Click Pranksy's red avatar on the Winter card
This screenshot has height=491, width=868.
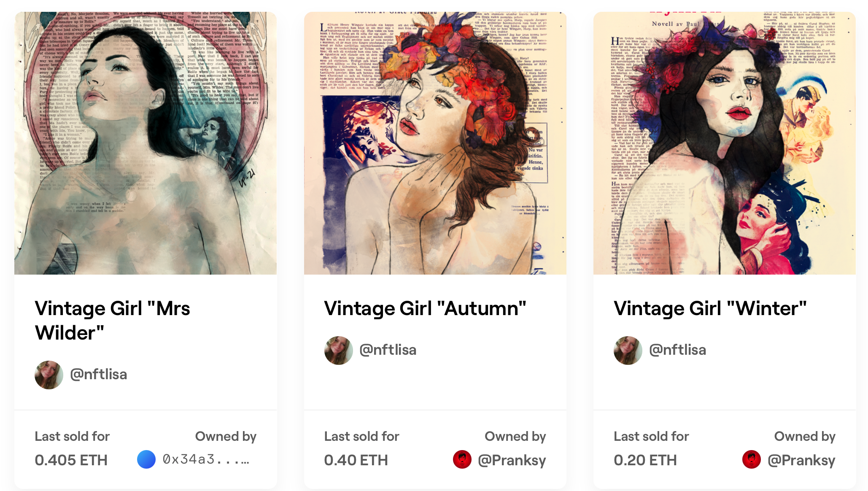click(x=751, y=459)
